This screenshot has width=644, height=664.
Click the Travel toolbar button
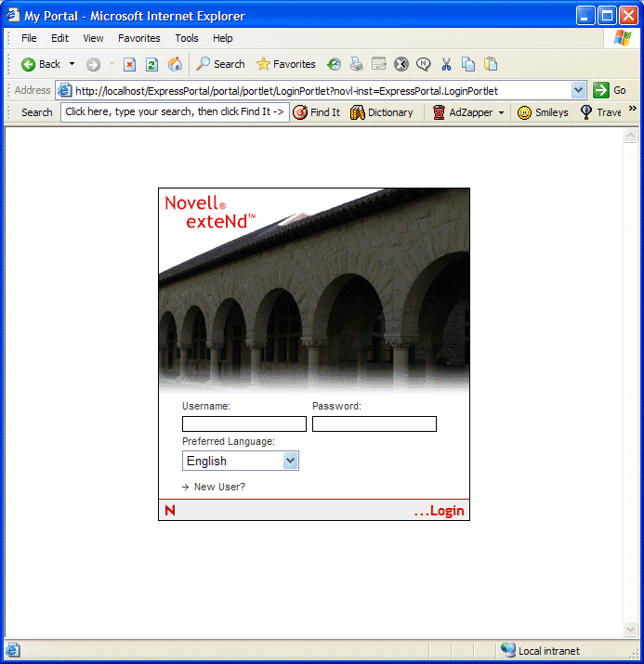point(600,112)
